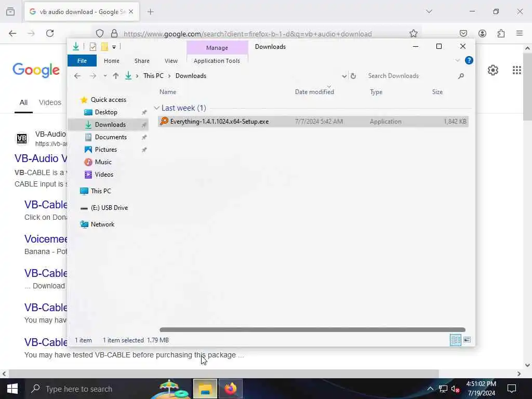The width and height of the screenshot is (532, 399).
Task: Show hidden system tray icons
Action: 430,389
